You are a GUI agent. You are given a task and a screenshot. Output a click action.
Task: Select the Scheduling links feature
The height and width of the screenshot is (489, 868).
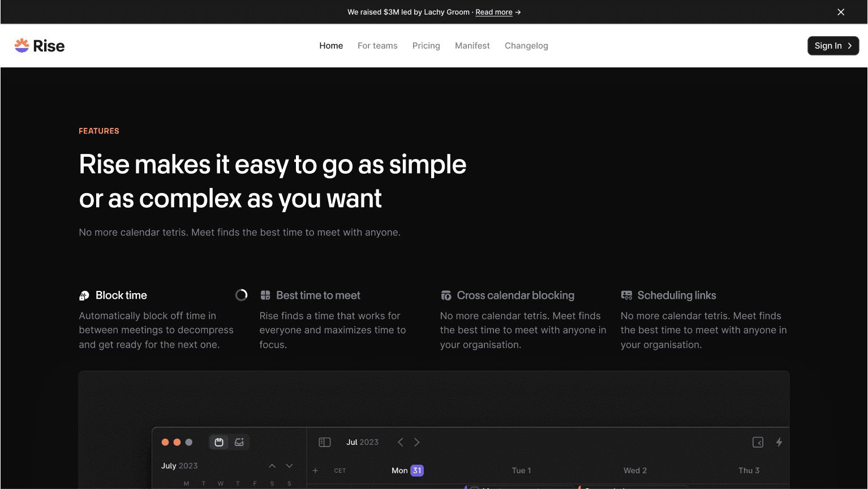(x=677, y=295)
